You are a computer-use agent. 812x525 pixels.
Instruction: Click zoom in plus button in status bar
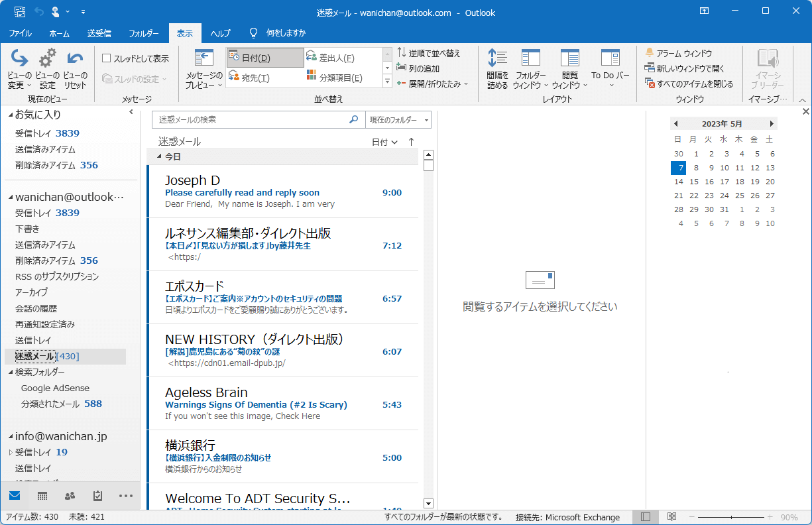(770, 517)
